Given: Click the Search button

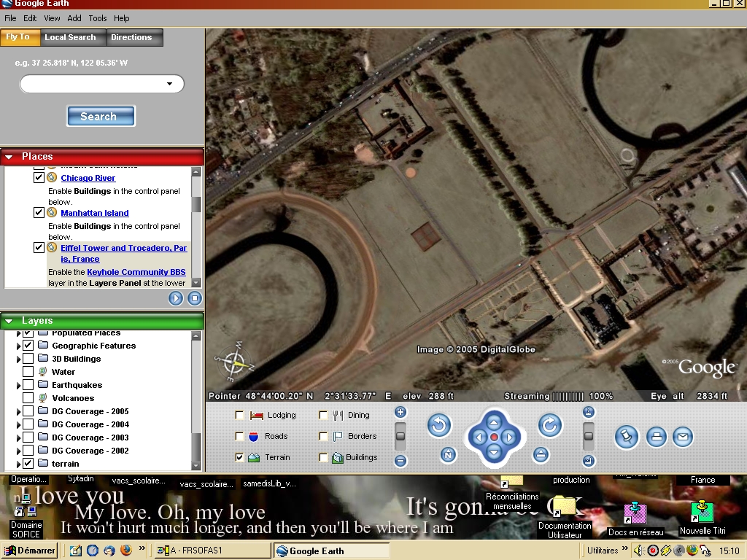Looking at the screenshot, I should coord(101,116).
